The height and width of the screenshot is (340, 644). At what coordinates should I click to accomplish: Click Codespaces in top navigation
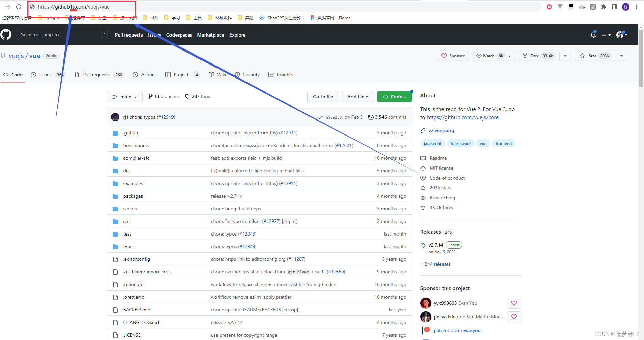coord(179,35)
